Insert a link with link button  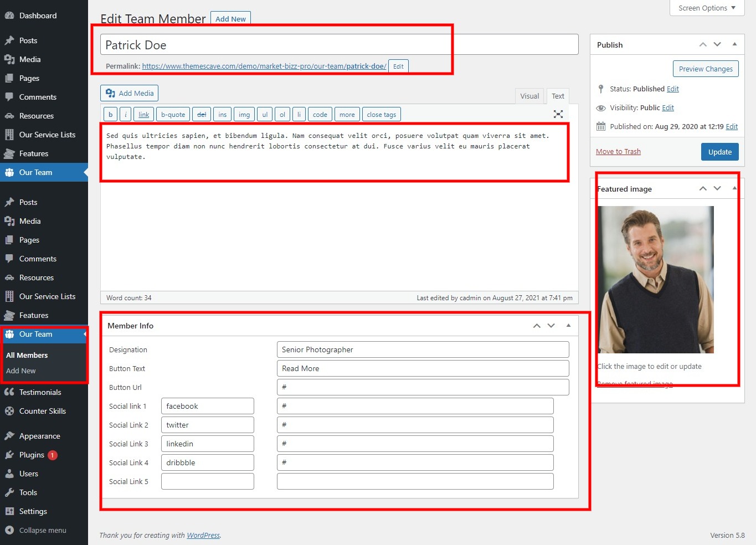pyautogui.click(x=144, y=114)
